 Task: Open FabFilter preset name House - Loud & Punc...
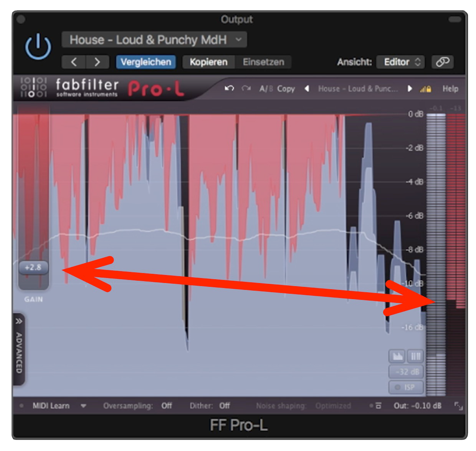pyautogui.click(x=358, y=89)
